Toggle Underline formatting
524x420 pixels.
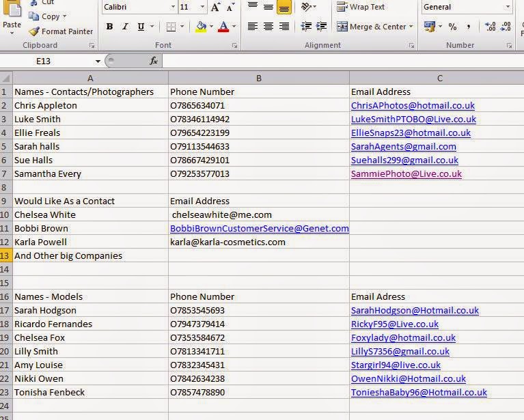click(x=141, y=27)
